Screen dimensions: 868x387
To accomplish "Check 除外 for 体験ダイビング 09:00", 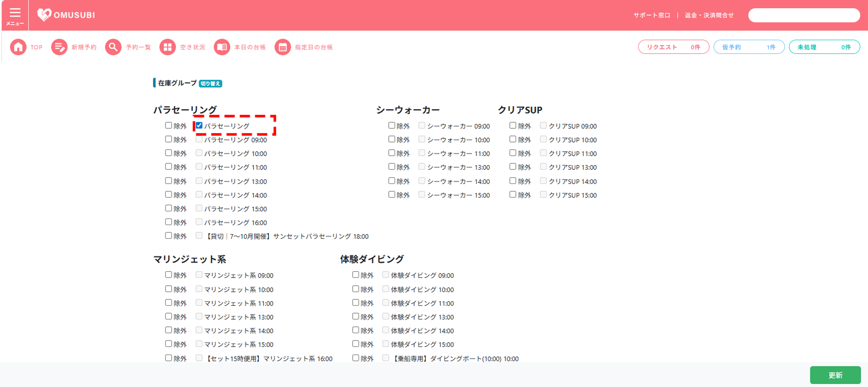I will (355, 275).
